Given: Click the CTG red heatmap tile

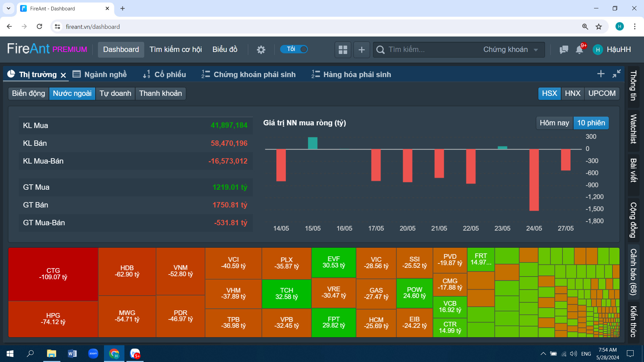Looking at the screenshot, I should coord(53,274).
